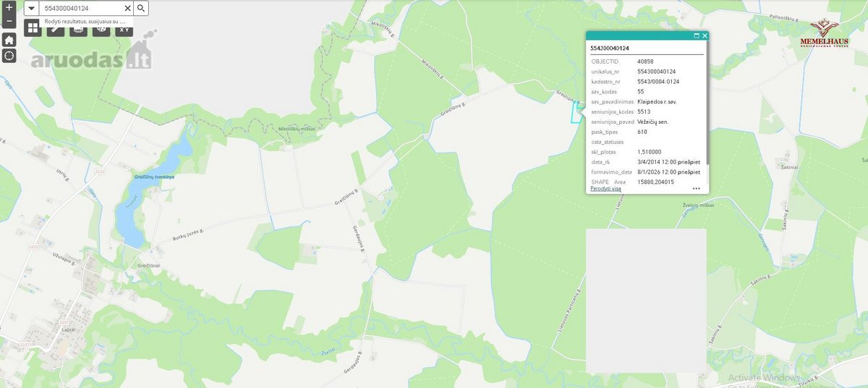The image size is (868, 388).
Task: Select the skl_plotas value 1,510000
Action: (650, 152)
